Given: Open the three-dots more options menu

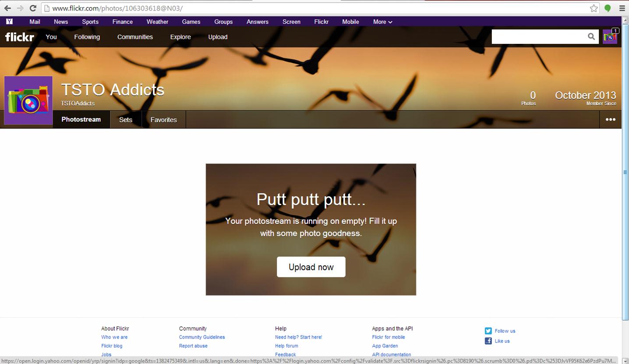Looking at the screenshot, I should (610, 120).
